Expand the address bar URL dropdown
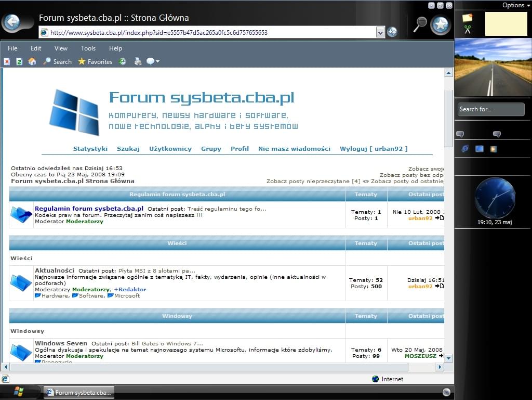This screenshot has width=532, height=400. tap(380, 33)
